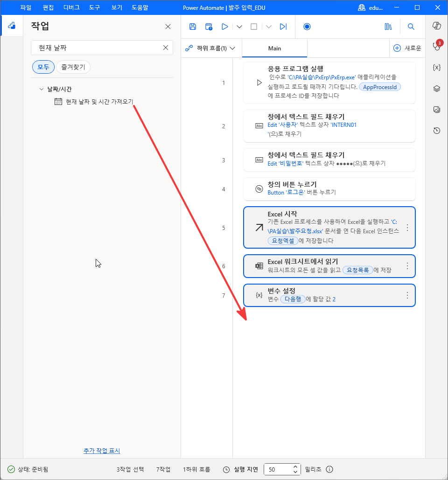Click the Actions pane icon in left rail
The height and width of the screenshot is (480, 448).
12,26
